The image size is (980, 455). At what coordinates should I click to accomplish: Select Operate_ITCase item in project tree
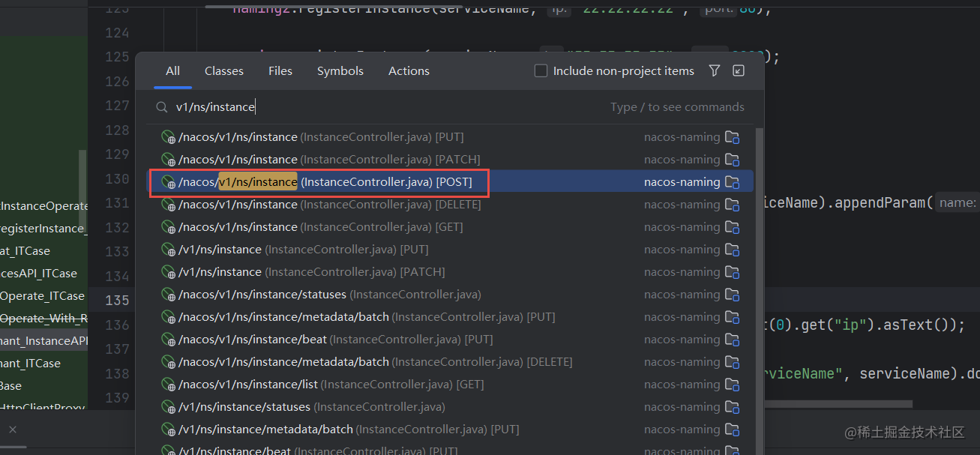coord(42,296)
